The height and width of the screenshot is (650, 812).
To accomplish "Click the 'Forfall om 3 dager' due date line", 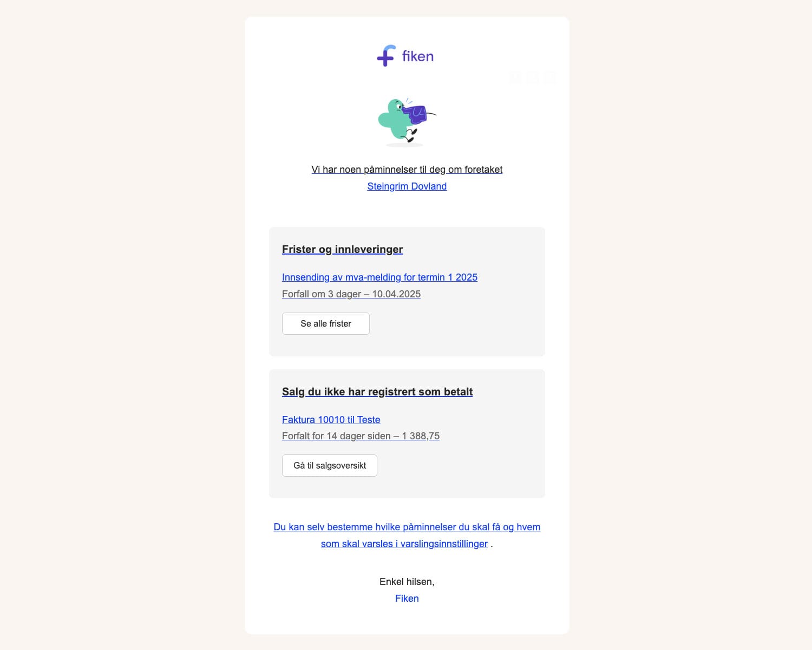I will pyautogui.click(x=351, y=294).
